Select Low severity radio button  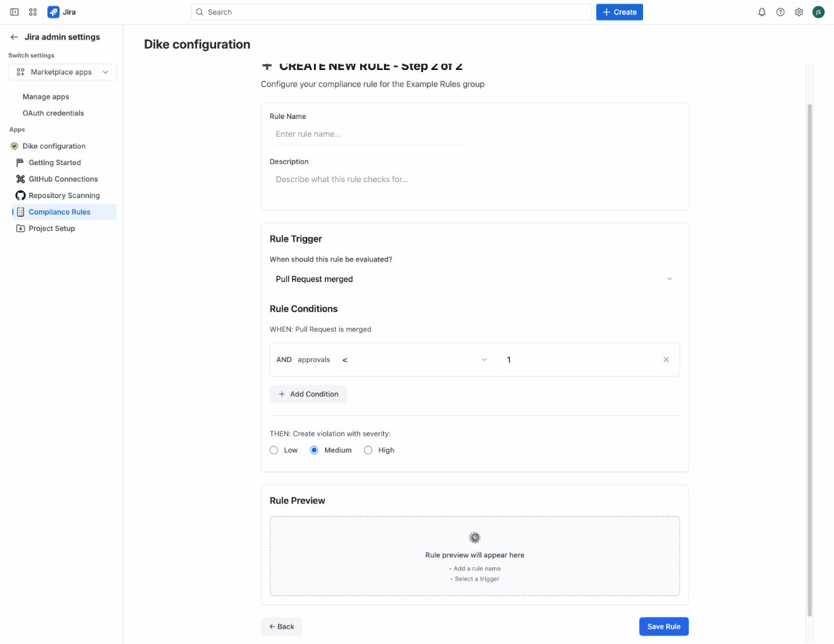[274, 450]
